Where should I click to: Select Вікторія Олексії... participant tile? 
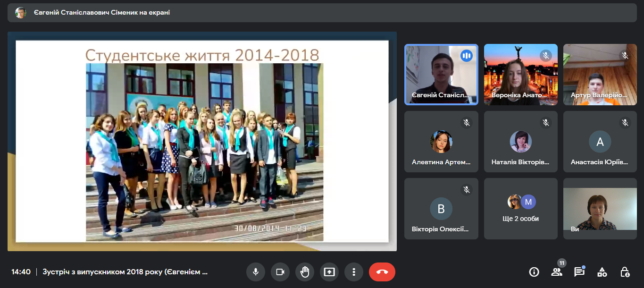[x=441, y=209]
